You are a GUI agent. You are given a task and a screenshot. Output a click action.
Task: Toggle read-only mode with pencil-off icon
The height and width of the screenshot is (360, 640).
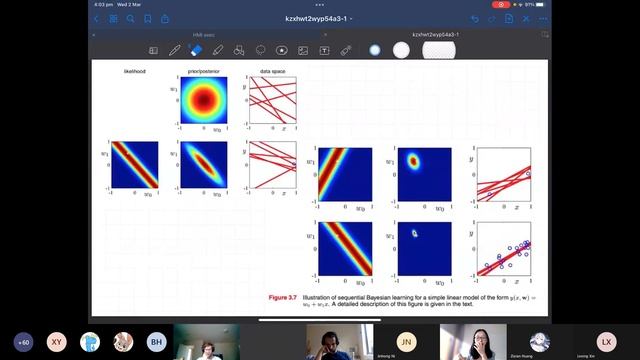tap(526, 19)
